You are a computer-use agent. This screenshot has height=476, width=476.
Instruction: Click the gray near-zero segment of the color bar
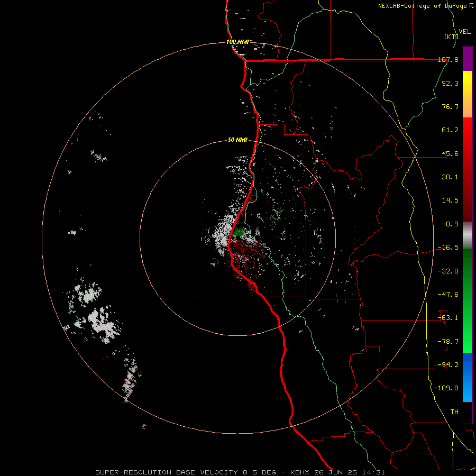click(x=467, y=235)
